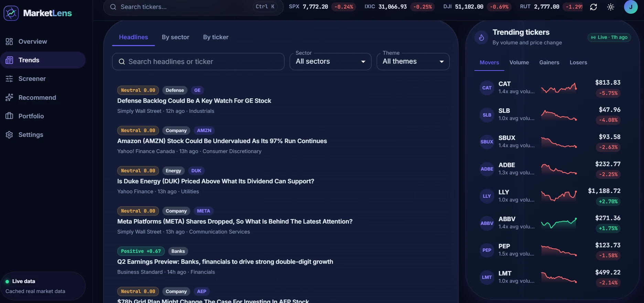Click the LLY ticker avatar
The width and height of the screenshot is (644, 303).
click(x=487, y=196)
